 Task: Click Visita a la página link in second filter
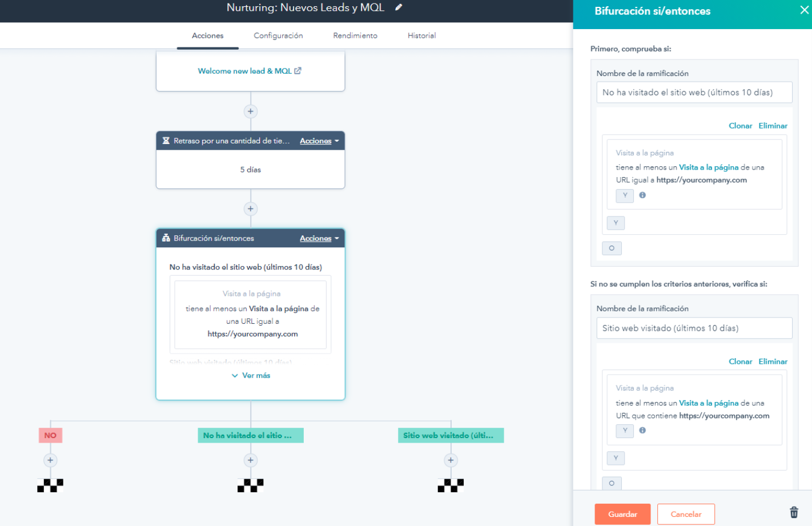pyautogui.click(x=709, y=403)
